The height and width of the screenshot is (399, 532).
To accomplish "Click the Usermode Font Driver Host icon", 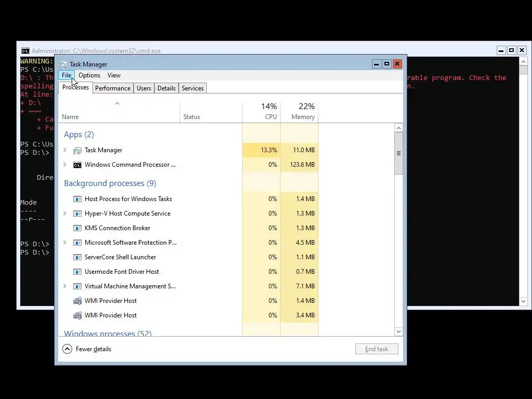I will click(x=77, y=272).
